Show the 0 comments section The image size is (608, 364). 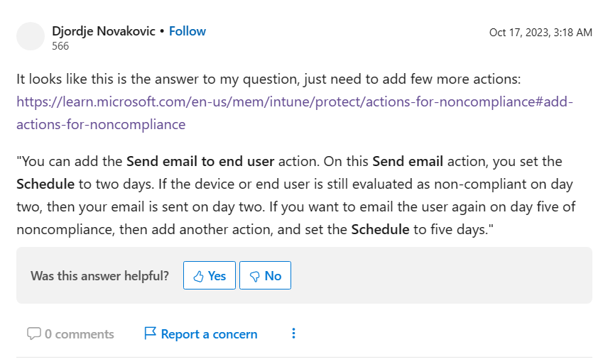[79, 334]
